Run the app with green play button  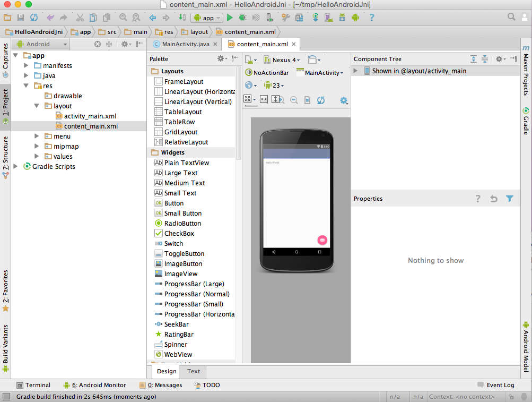point(230,18)
